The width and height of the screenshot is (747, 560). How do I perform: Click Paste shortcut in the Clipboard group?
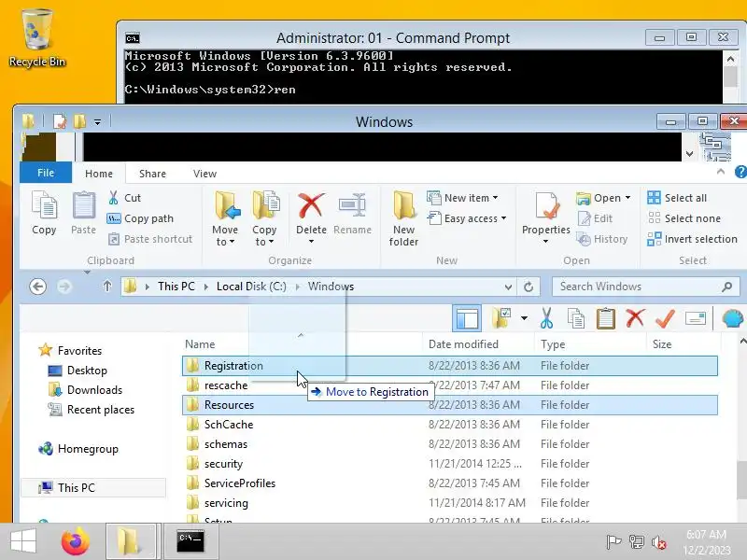[150, 239]
